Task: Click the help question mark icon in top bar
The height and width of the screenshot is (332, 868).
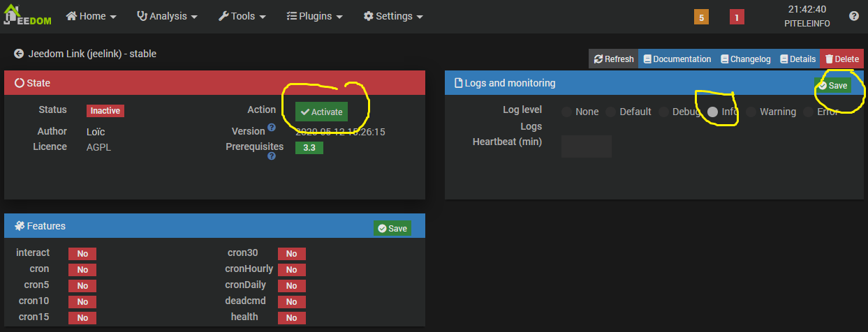Action: tap(854, 16)
